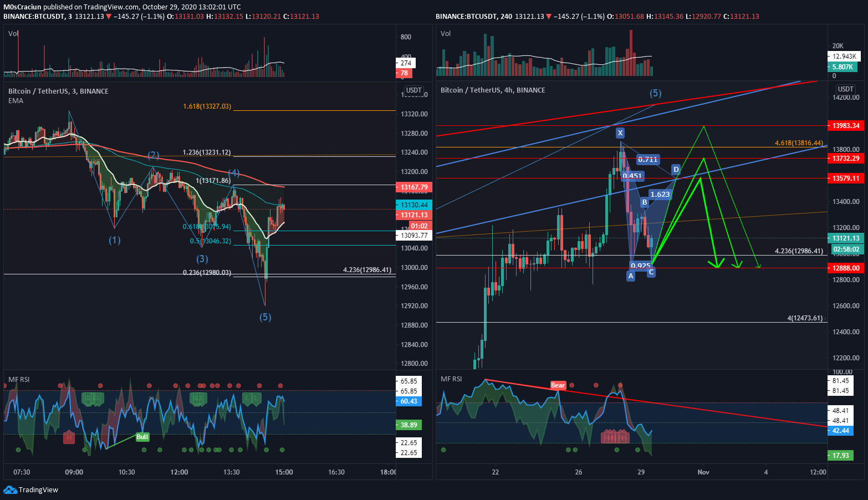Click the TradingView logo at the bottom
868x500 pixels.
click(x=30, y=489)
